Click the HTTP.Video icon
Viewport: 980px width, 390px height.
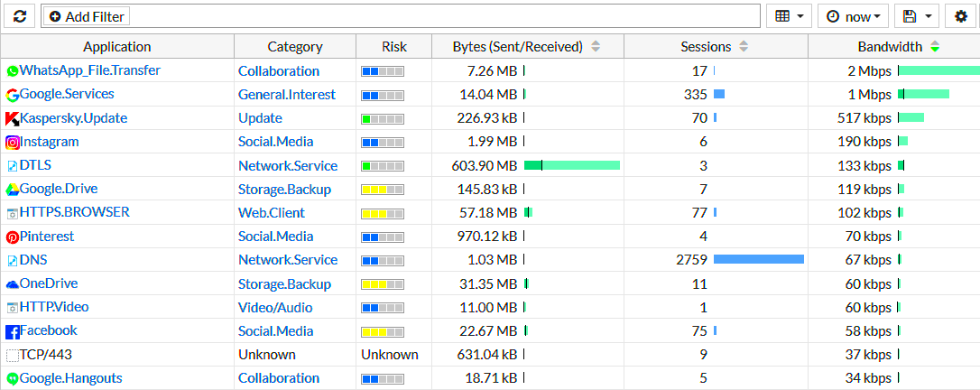pyautogui.click(x=13, y=308)
